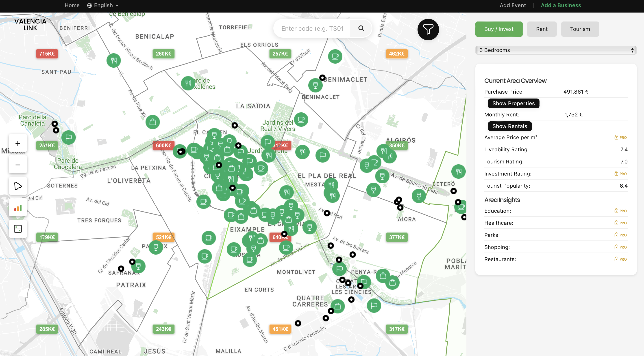The height and width of the screenshot is (356, 644).
Task: Unlock Average Price per m² PRO data
Action: [621, 137]
